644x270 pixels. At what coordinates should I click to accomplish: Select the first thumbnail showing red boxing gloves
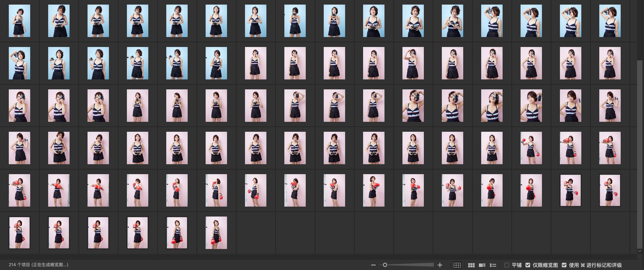(531, 148)
